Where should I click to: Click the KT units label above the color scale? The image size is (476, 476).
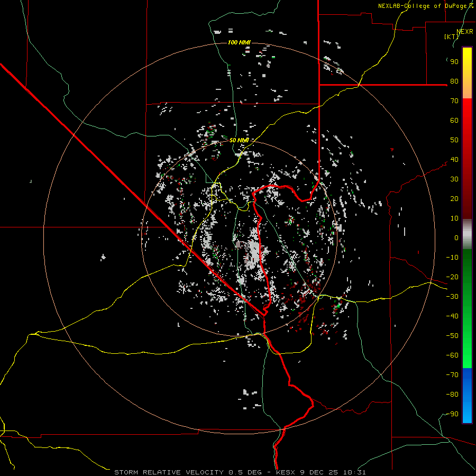452,36
